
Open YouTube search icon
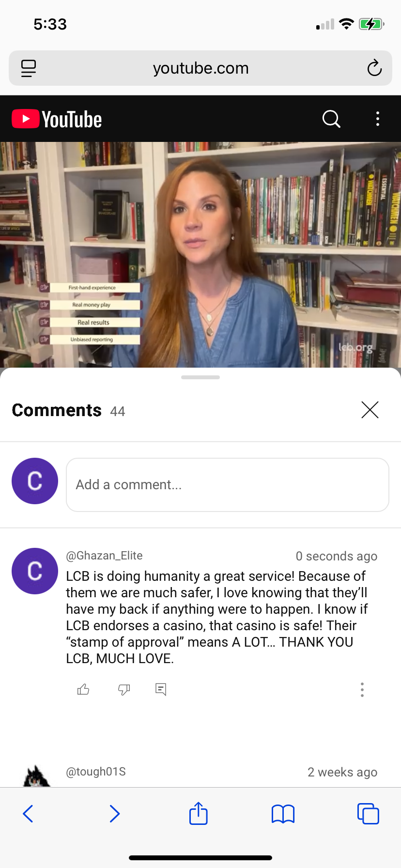pos(332,119)
